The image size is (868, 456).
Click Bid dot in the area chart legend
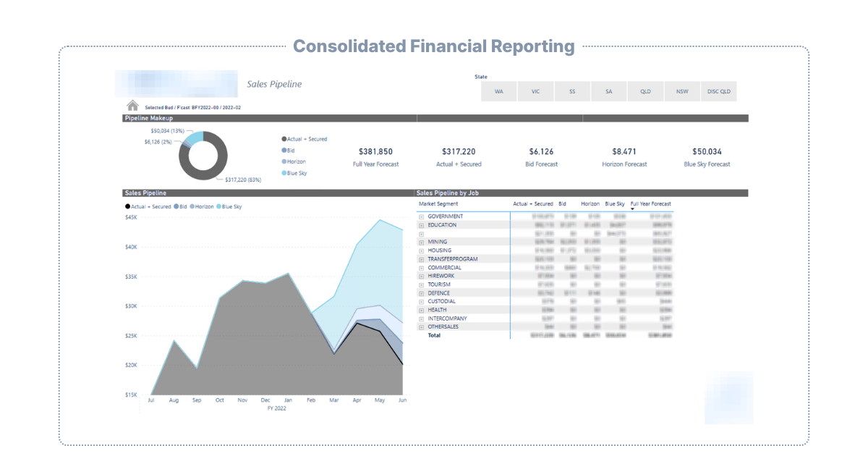[x=176, y=207]
